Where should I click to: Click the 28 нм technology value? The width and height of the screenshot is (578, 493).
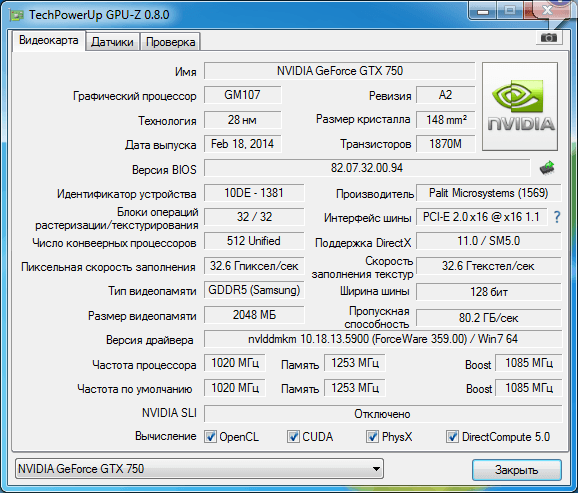click(x=242, y=119)
